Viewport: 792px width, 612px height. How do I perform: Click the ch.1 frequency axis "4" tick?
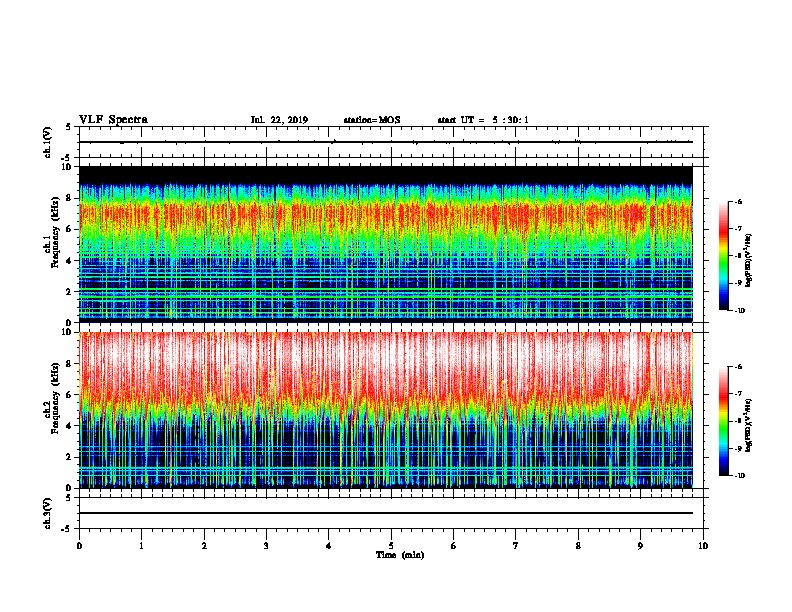point(69,261)
